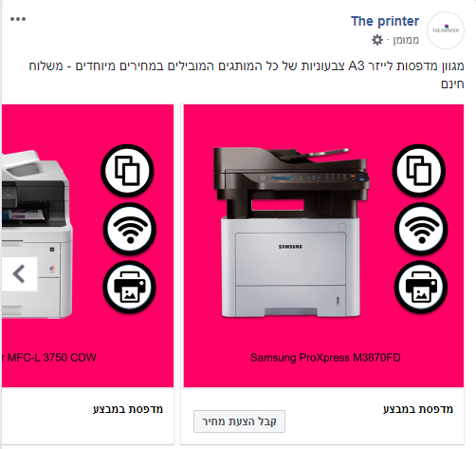
Task: Click the photo print icon on Samsung card
Action: pos(421,287)
